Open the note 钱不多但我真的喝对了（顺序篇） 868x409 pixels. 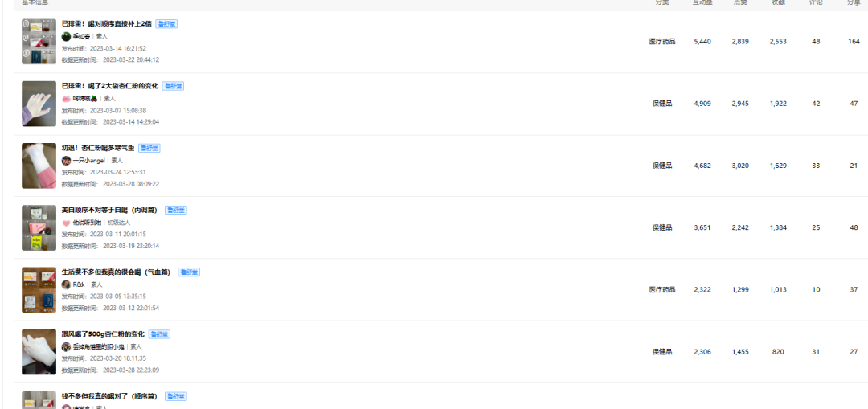click(109, 396)
